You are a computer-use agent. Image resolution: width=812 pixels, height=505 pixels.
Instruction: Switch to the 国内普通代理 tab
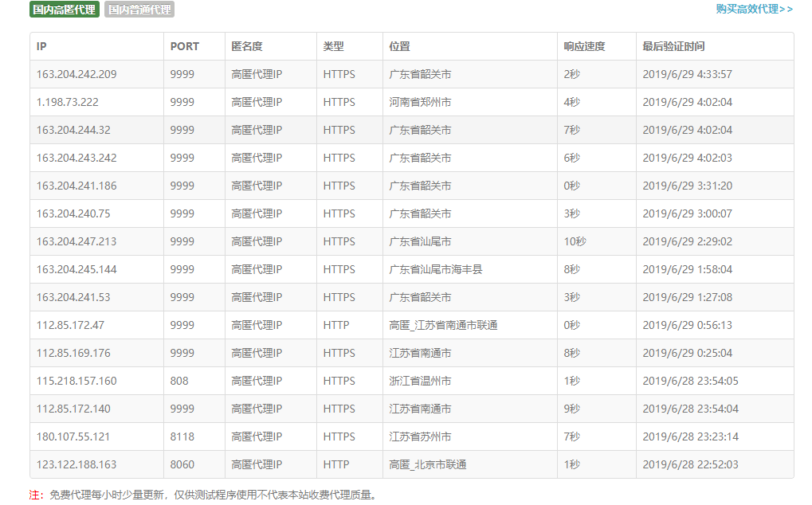click(x=139, y=10)
